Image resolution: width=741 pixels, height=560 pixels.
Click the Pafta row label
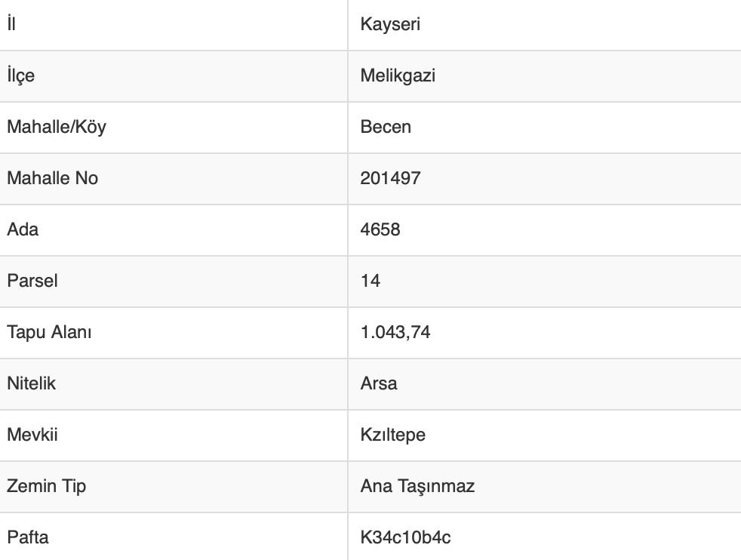pyautogui.click(x=28, y=537)
